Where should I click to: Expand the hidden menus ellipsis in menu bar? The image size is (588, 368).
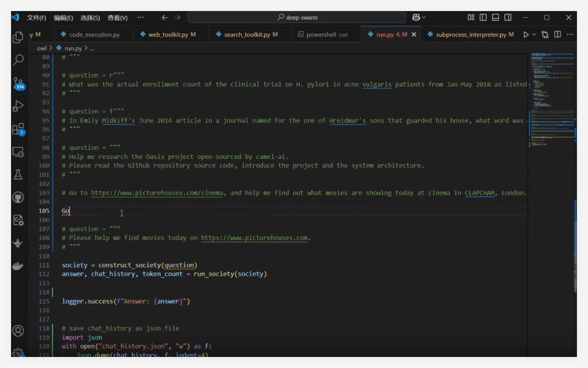[141, 18]
